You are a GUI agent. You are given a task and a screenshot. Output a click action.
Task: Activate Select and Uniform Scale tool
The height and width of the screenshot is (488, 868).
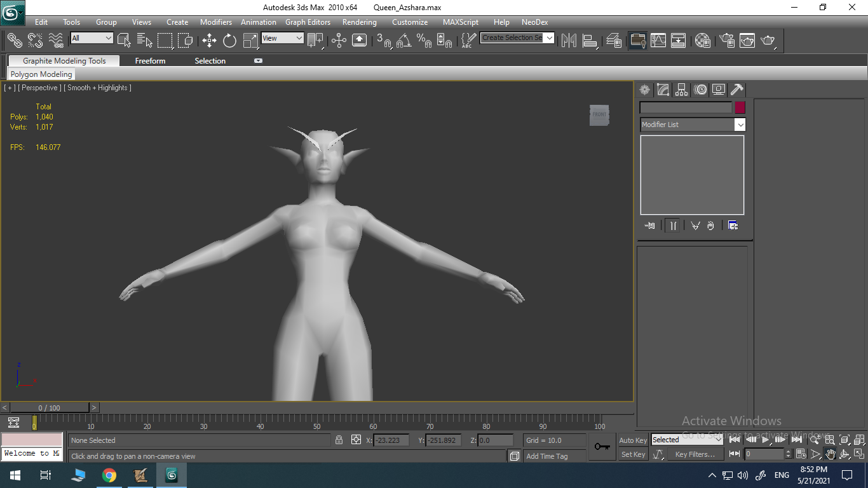tap(250, 41)
